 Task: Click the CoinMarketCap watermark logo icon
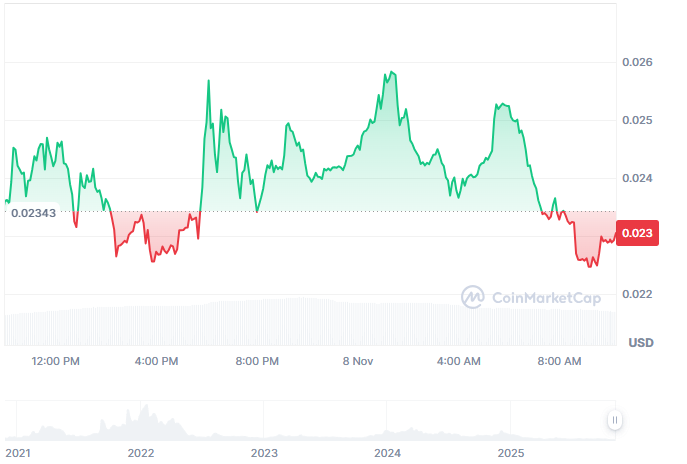tap(473, 296)
